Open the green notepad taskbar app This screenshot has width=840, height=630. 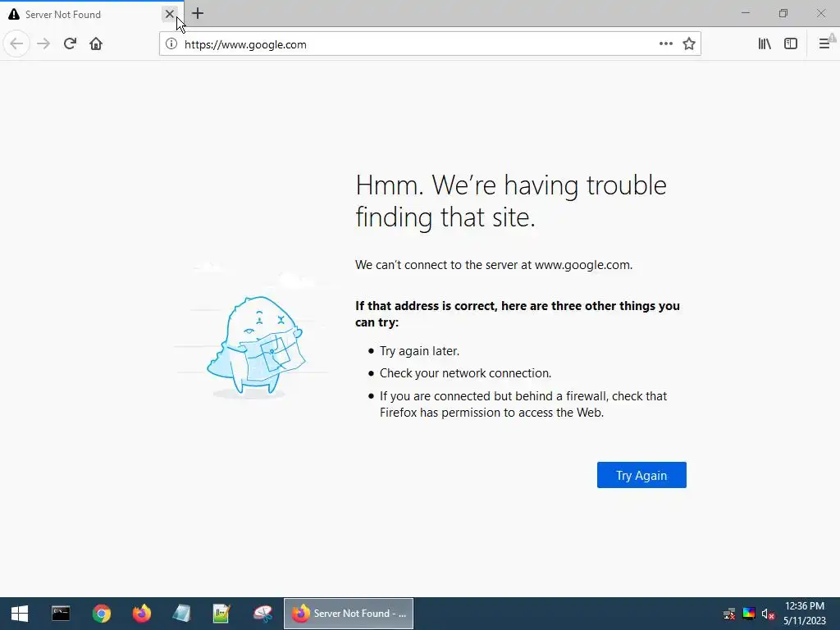(x=221, y=614)
